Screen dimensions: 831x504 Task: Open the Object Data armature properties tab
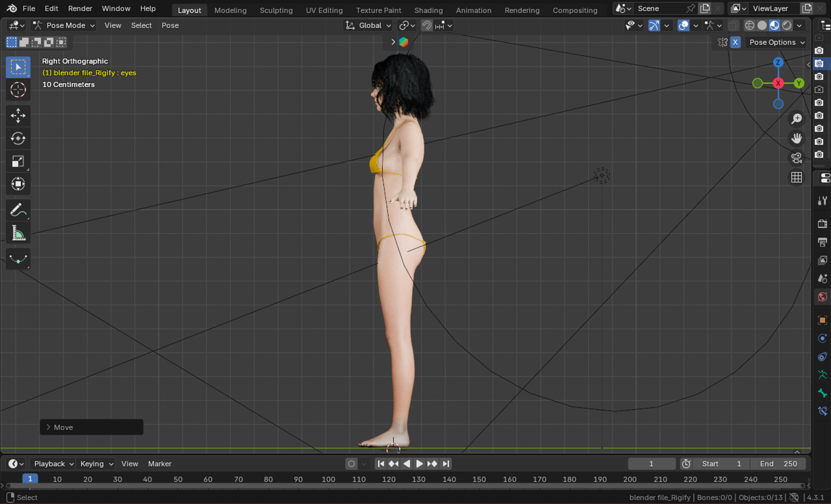pyautogui.click(x=823, y=375)
